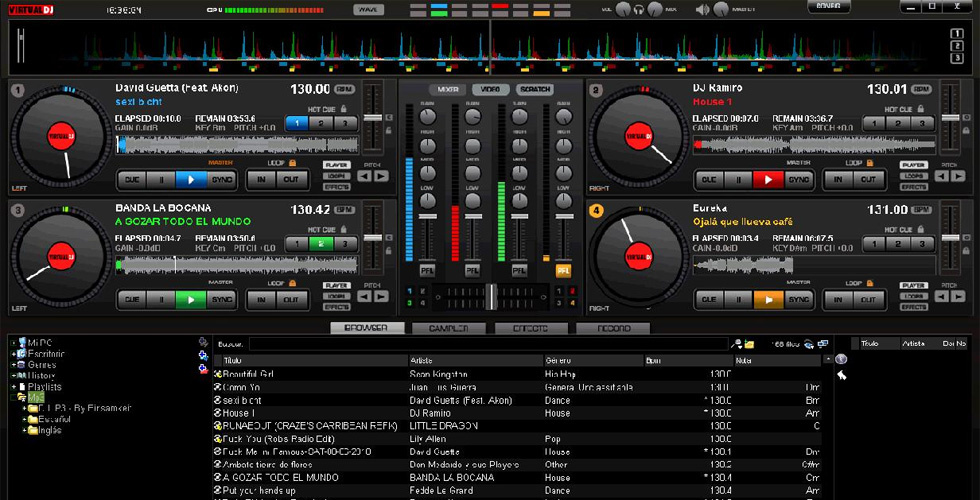Disable the orange PFL on channel 4
This screenshot has height=500, width=980.
tap(563, 271)
